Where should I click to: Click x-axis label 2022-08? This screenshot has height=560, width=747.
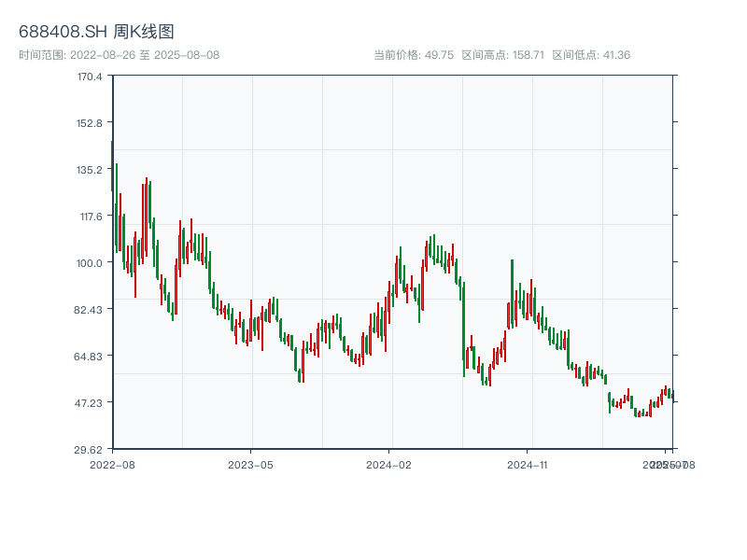tap(112, 465)
